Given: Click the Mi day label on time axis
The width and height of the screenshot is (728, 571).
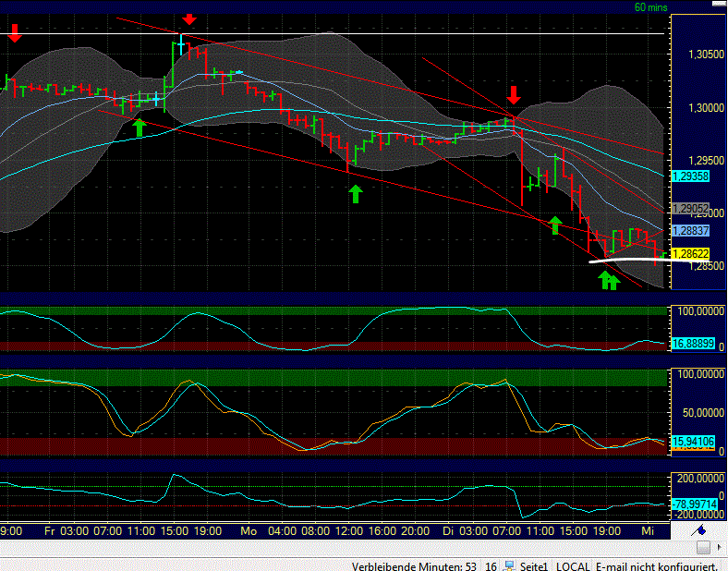Looking at the screenshot, I should [648, 531].
